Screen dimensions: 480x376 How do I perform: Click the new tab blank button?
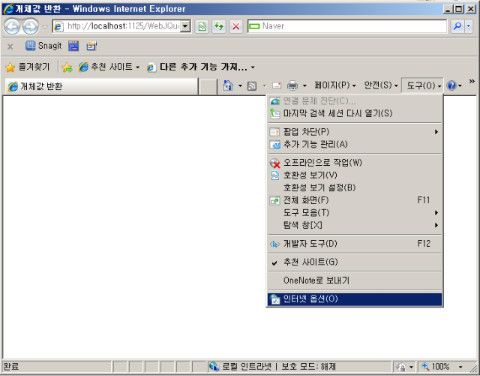point(208,86)
